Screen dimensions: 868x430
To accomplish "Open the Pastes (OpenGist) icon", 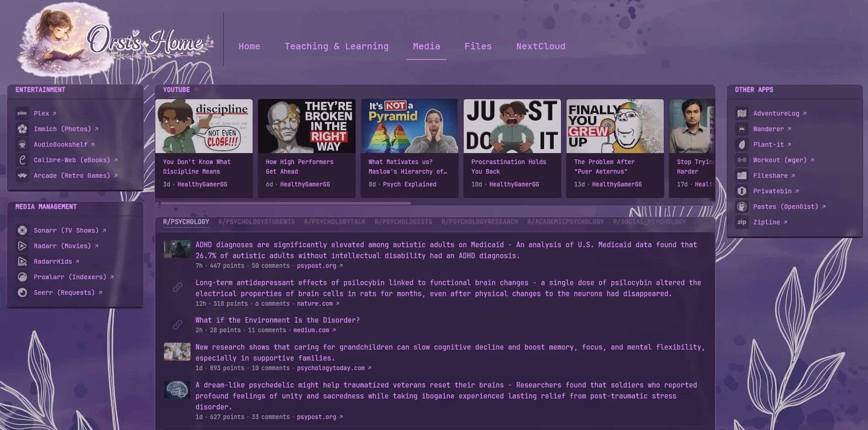I will click(742, 207).
